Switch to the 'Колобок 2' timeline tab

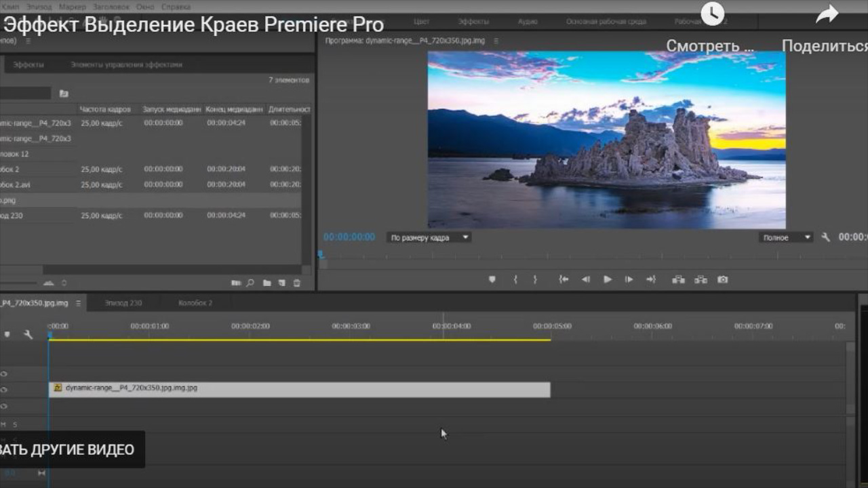pyautogui.click(x=195, y=303)
